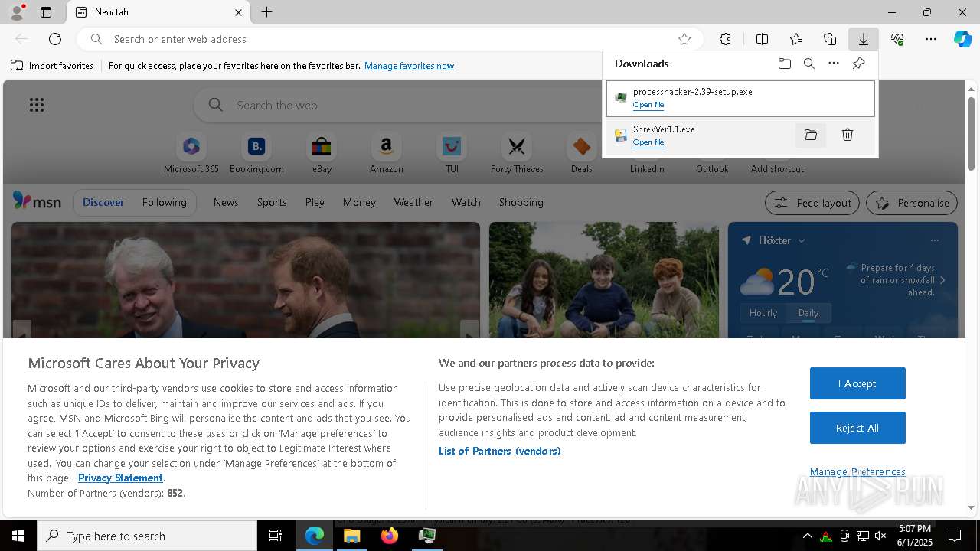Open List of Partners (vendors) link

[x=499, y=451]
